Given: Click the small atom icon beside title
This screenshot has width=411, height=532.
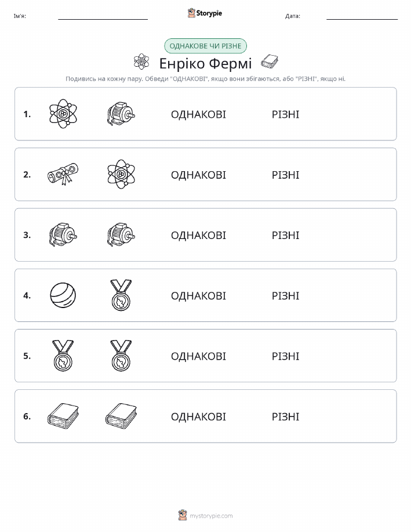Looking at the screenshot, I should pyautogui.click(x=141, y=61).
